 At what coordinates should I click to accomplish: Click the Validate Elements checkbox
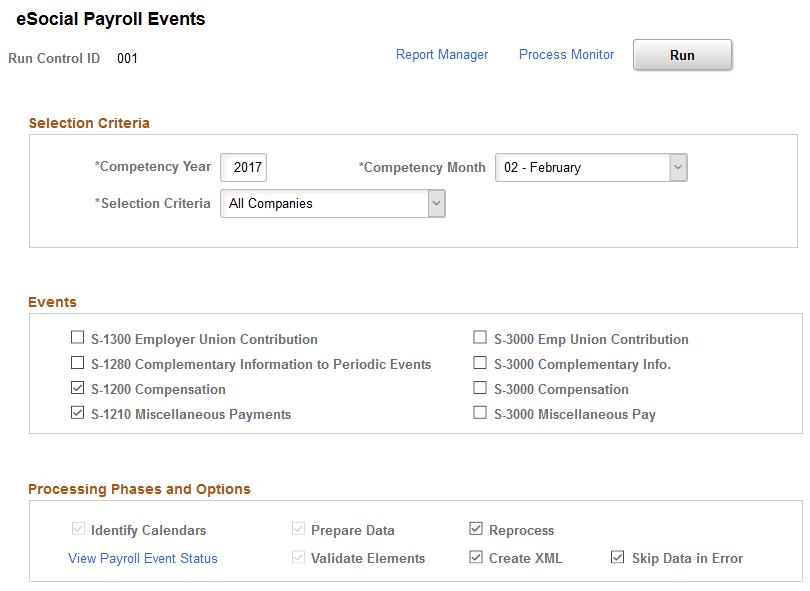pos(298,557)
